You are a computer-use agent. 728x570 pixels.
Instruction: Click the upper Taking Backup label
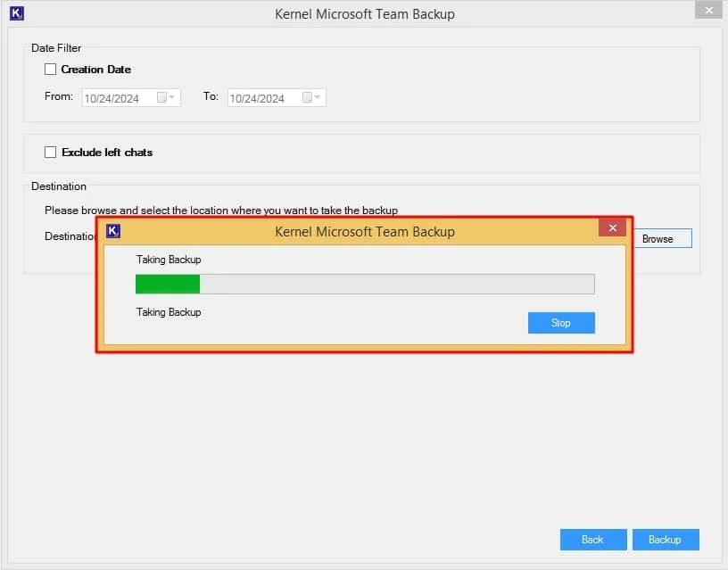click(169, 260)
